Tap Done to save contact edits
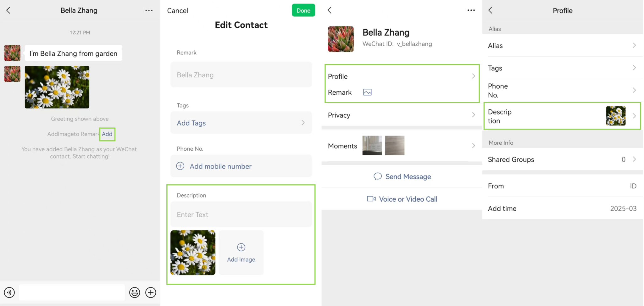 303,10
